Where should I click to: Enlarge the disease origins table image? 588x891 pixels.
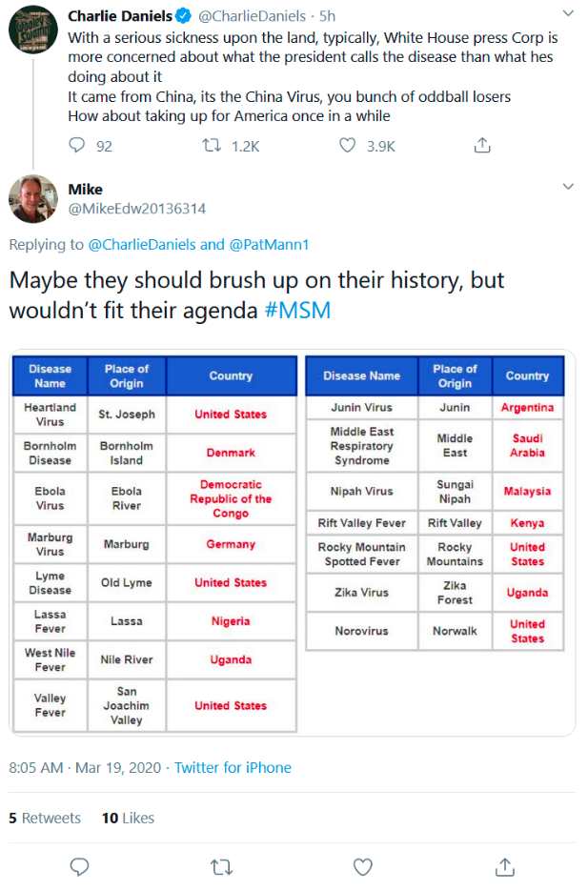coord(292,542)
